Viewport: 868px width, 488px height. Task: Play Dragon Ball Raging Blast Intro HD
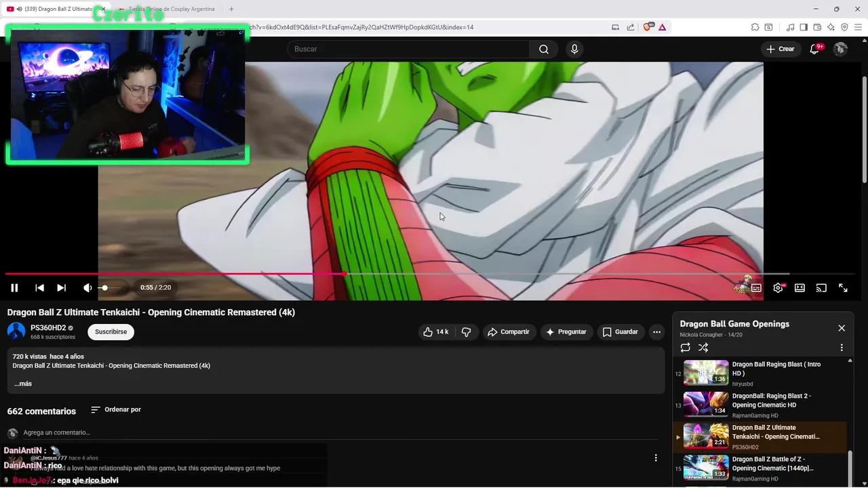point(759,373)
